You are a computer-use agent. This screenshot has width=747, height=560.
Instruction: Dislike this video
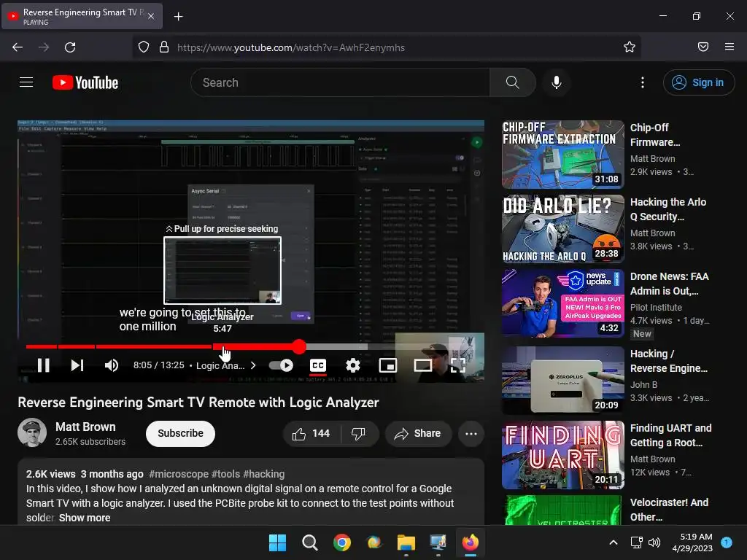click(x=358, y=433)
